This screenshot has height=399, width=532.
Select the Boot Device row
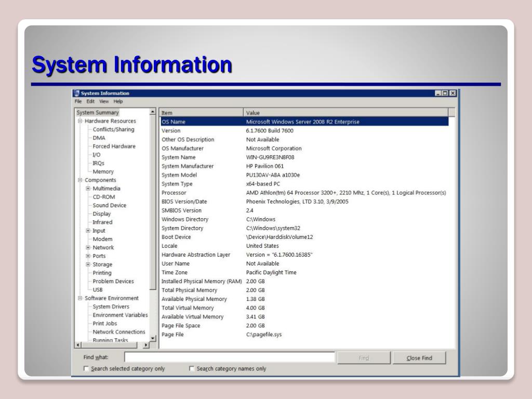pos(304,237)
